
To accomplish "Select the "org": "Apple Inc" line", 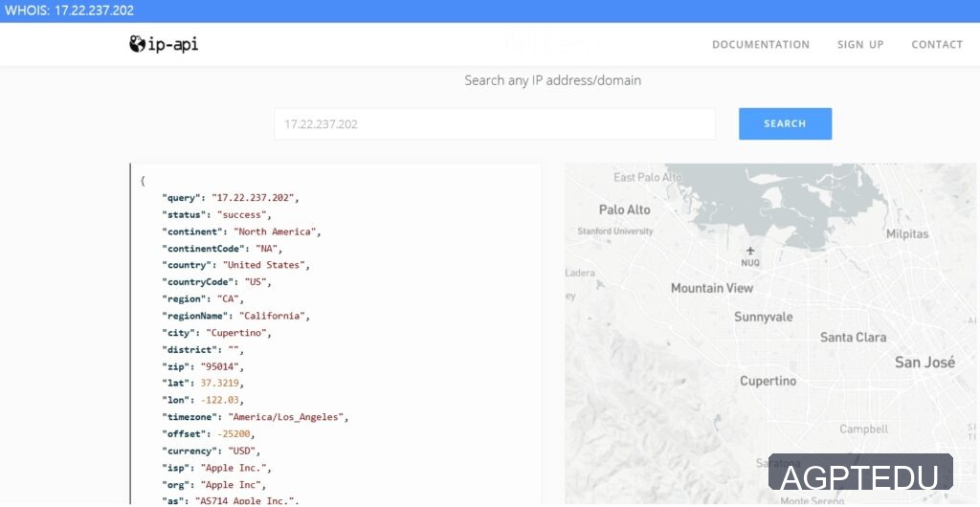I will pos(213,485).
